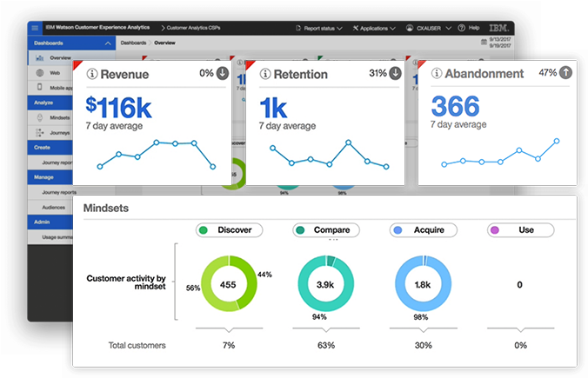588x378 pixels.
Task: Click the CXAUSER profile avatar icon
Action: tap(410, 28)
